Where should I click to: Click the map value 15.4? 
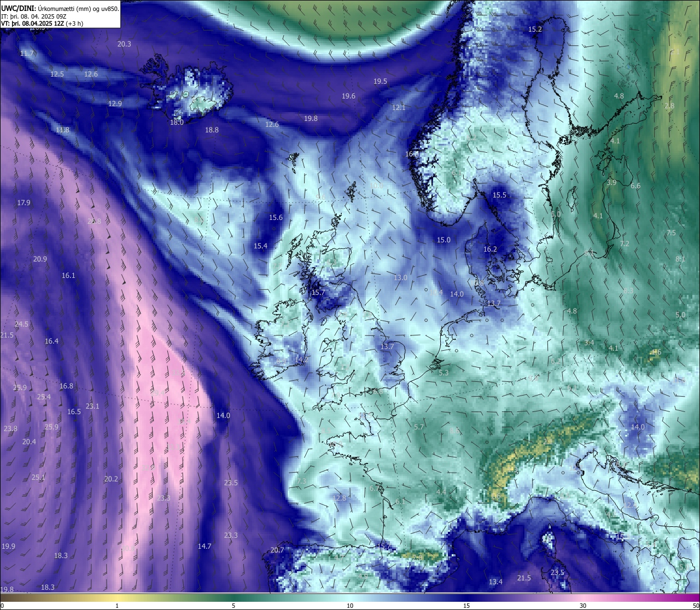tap(260, 246)
